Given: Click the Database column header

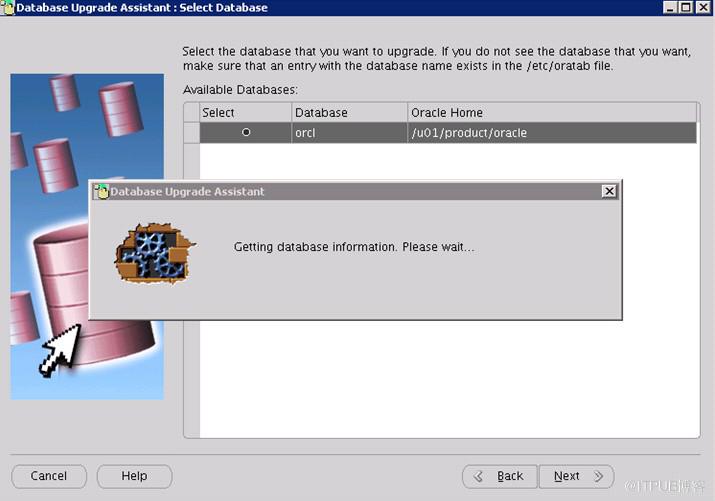Looking at the screenshot, I should coord(349,112).
